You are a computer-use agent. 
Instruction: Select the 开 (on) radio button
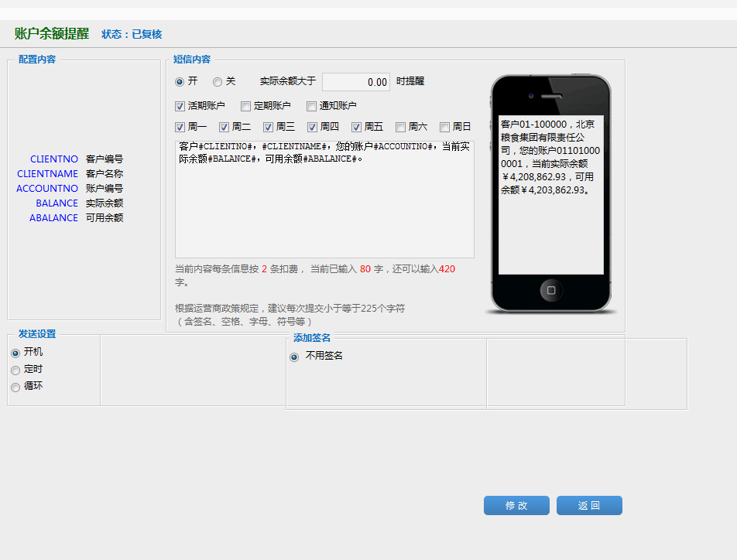click(180, 82)
